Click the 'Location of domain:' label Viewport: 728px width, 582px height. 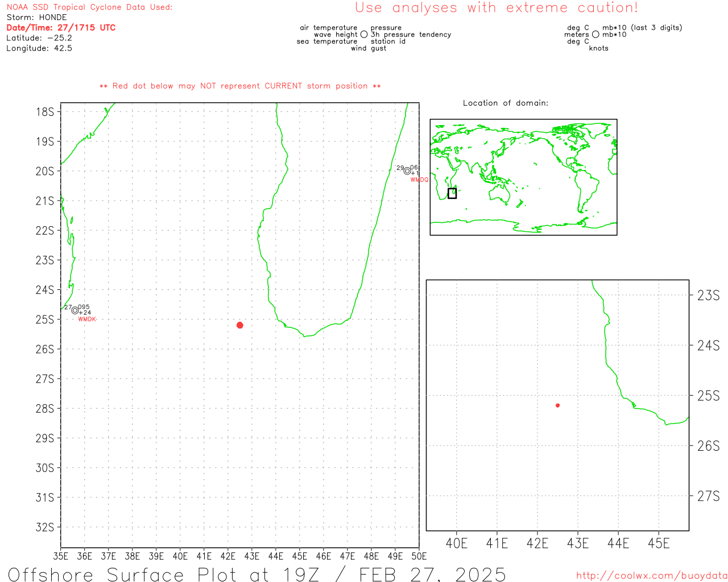pos(506,103)
